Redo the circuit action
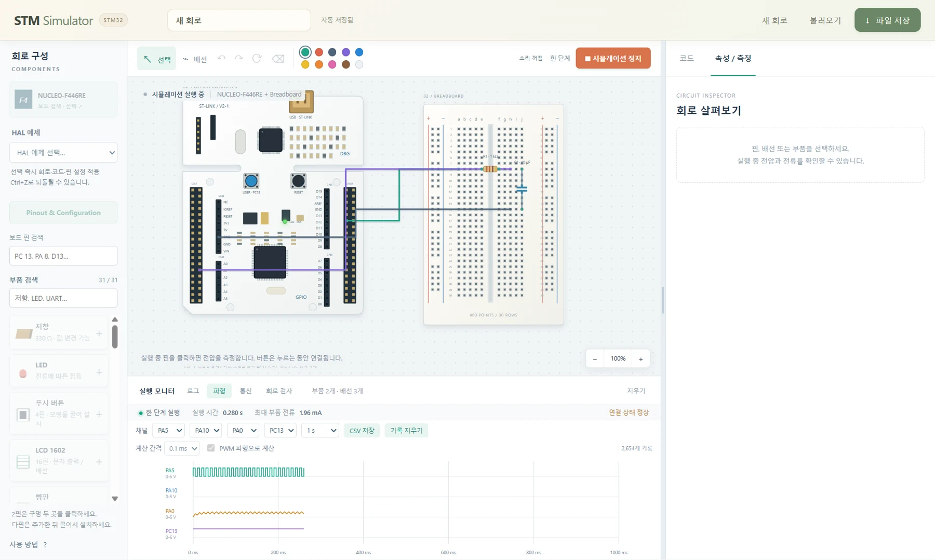Image resolution: width=935 pixels, height=560 pixels. pos(239,59)
